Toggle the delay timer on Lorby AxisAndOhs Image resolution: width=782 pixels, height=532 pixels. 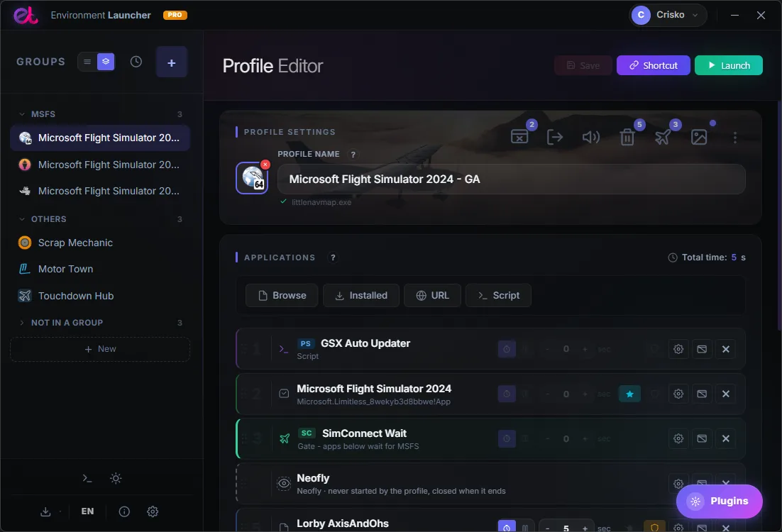click(507, 528)
